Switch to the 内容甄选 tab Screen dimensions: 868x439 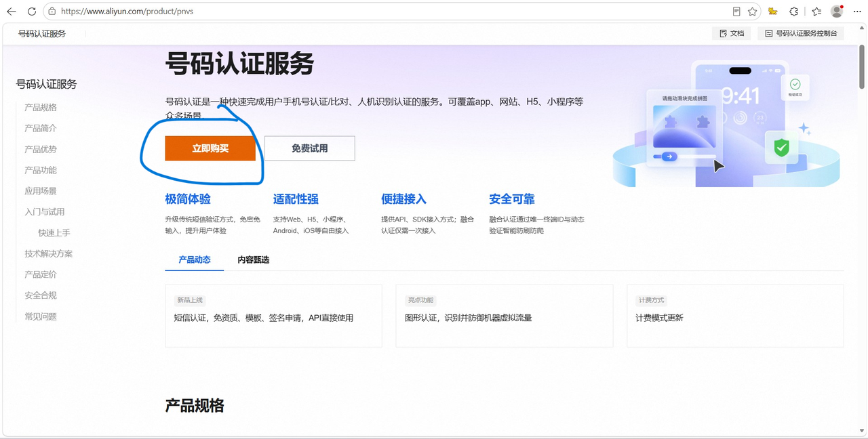(254, 259)
